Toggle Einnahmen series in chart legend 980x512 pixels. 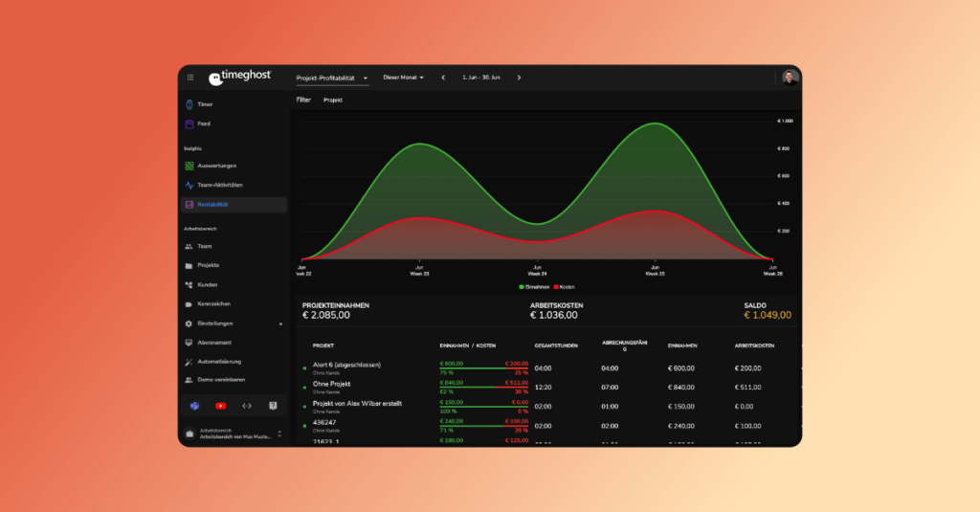536,286
